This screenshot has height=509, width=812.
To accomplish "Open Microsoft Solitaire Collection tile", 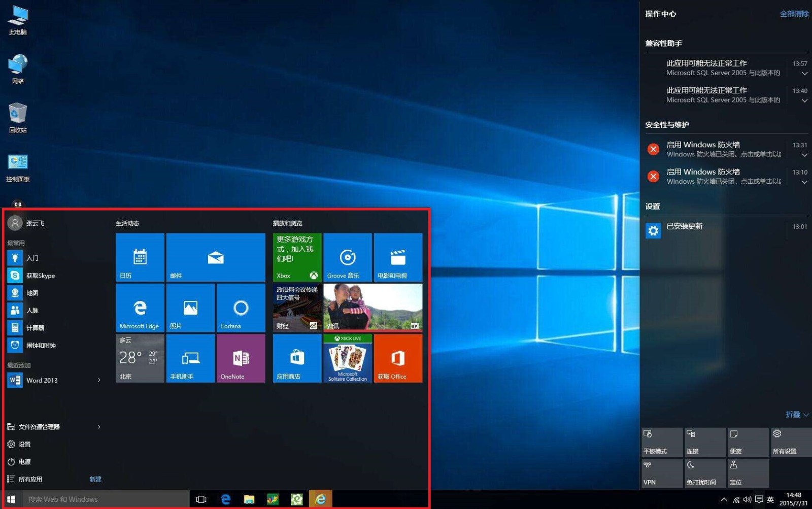I will pyautogui.click(x=348, y=358).
